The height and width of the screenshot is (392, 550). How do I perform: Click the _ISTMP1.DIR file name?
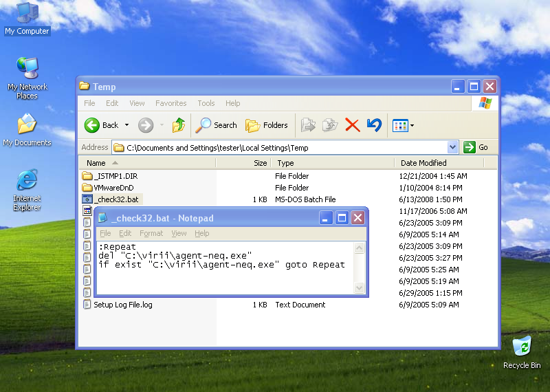[115, 176]
